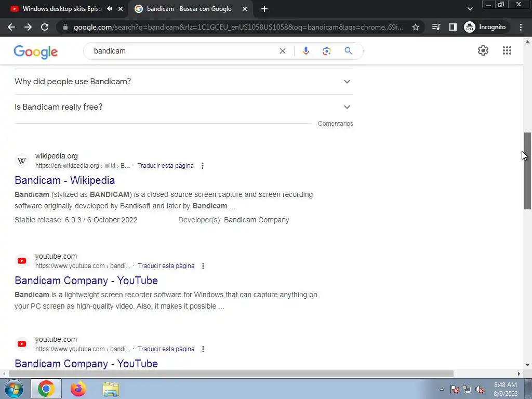Launch Firefox from the taskbar
The image size is (532, 399).
click(x=78, y=389)
